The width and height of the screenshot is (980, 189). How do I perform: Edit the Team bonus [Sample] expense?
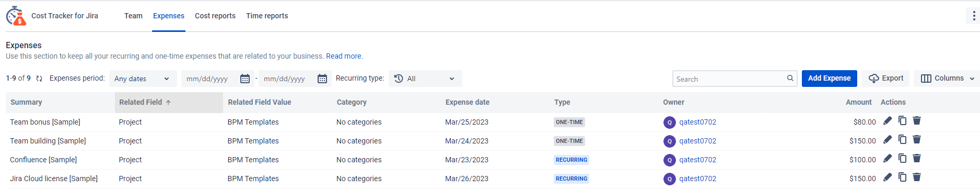[888, 121]
